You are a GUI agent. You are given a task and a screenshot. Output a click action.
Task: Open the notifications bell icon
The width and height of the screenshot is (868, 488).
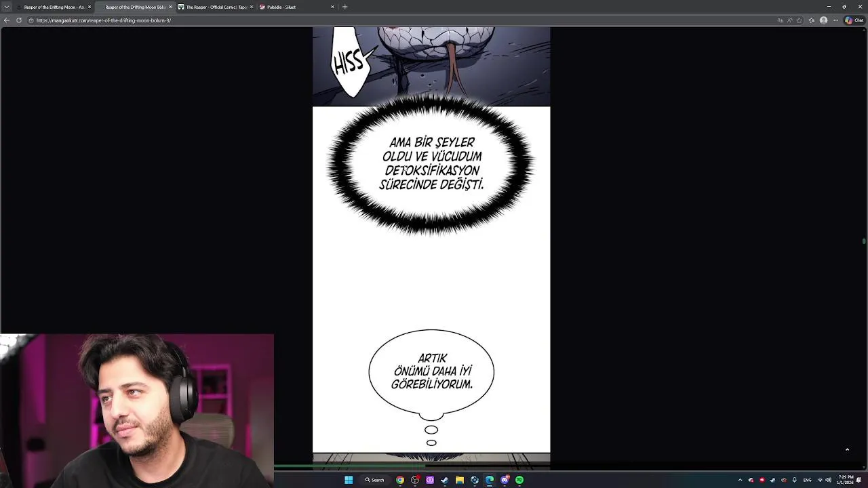point(859,480)
